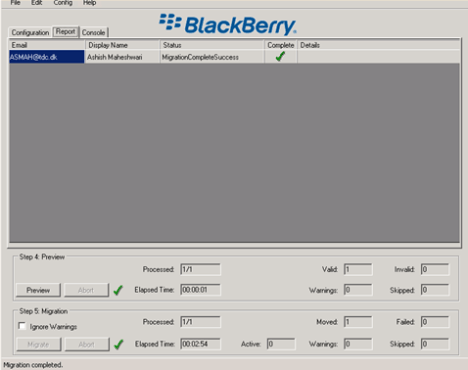This screenshot has height=370, width=468.
Task: Click the BlackBerry logo
Action: point(228,24)
